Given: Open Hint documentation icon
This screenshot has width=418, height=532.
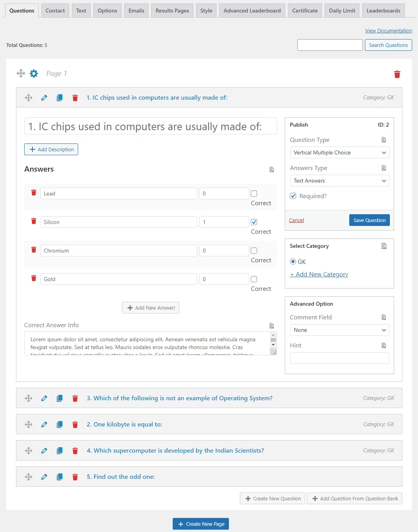Looking at the screenshot, I should pos(384,346).
